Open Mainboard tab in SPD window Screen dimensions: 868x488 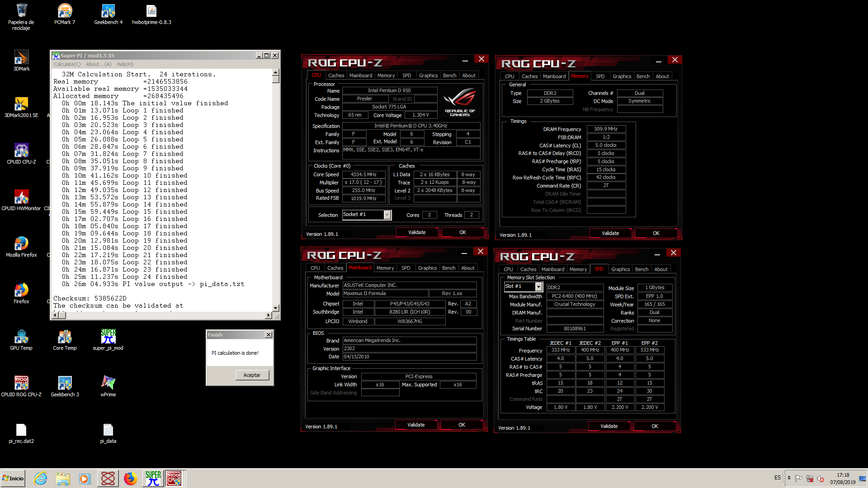point(553,269)
